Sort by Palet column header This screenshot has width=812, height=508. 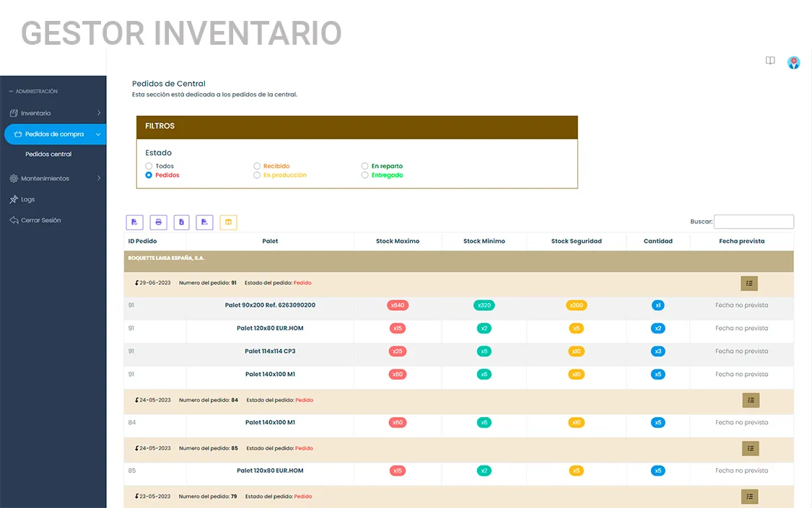(270, 241)
